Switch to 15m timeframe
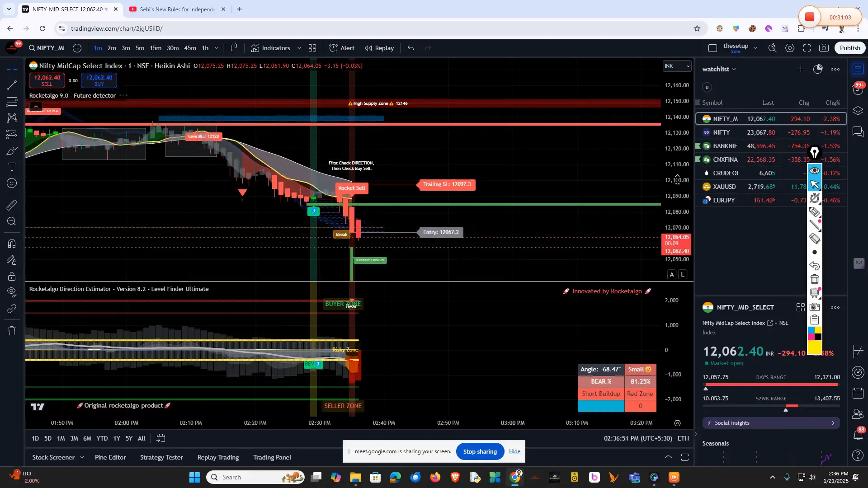The height and width of the screenshot is (488, 868). click(x=156, y=48)
